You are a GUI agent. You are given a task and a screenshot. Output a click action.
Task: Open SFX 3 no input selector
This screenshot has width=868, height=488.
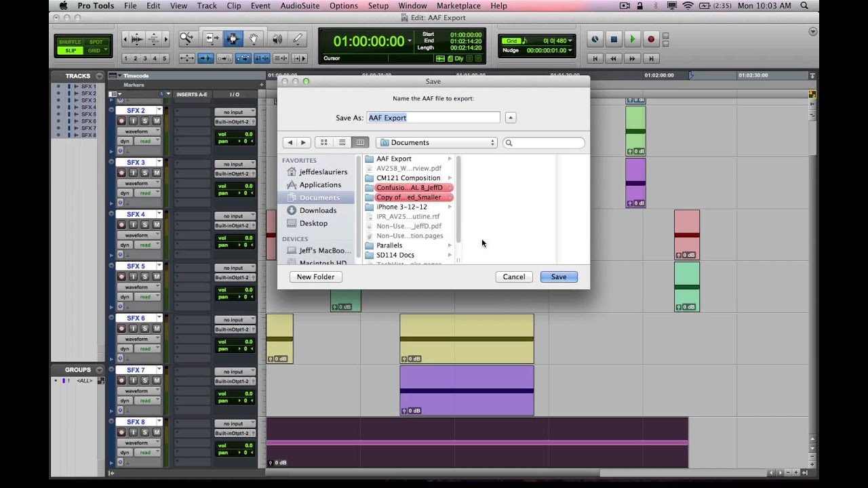pyautogui.click(x=235, y=164)
